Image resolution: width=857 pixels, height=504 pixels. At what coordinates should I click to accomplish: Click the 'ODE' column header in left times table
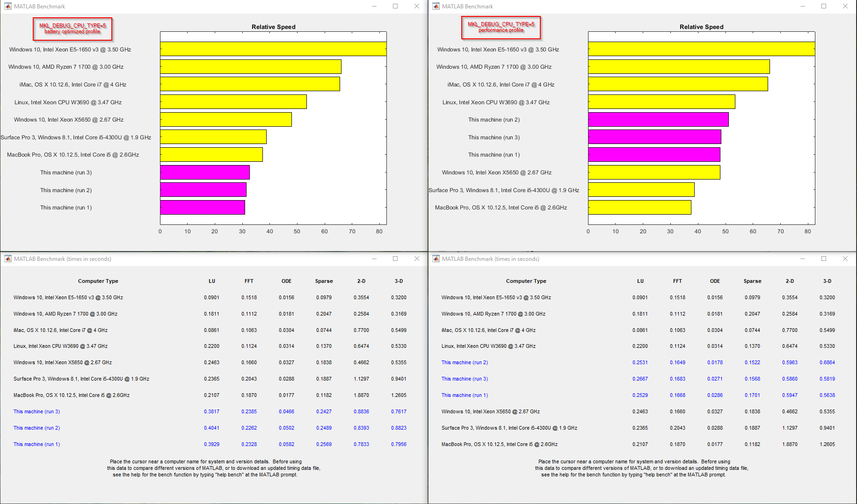click(x=286, y=281)
